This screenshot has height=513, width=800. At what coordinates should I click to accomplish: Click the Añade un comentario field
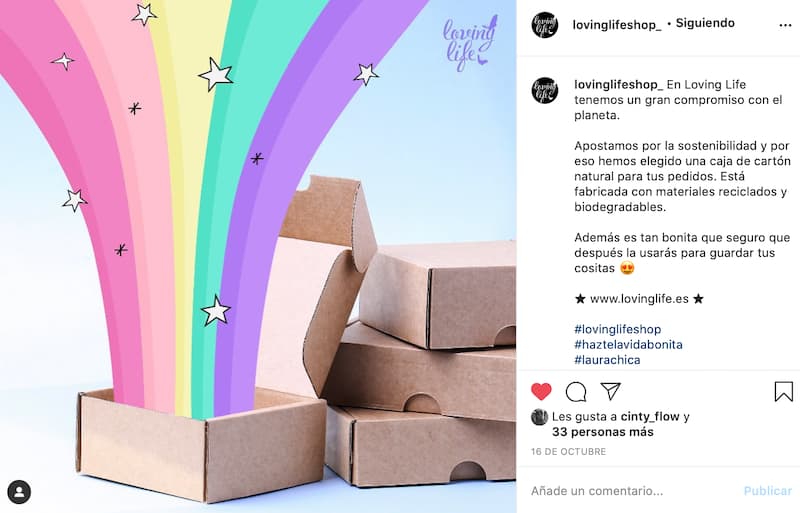[633, 491]
